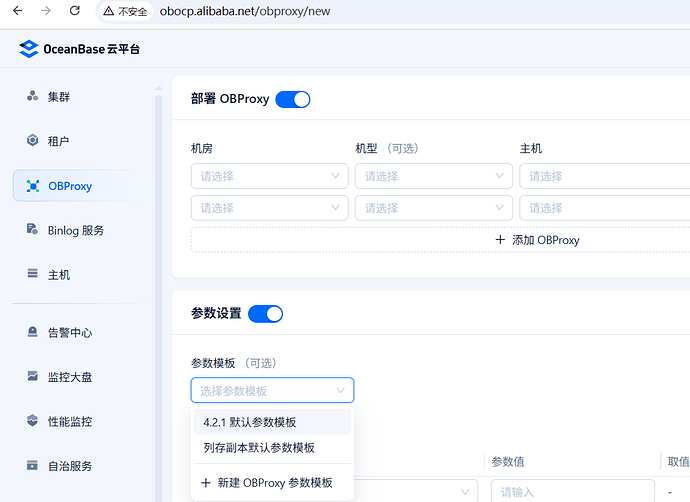Click the 集群 cluster sidebar icon
The height and width of the screenshot is (502, 690).
pyautogui.click(x=32, y=96)
